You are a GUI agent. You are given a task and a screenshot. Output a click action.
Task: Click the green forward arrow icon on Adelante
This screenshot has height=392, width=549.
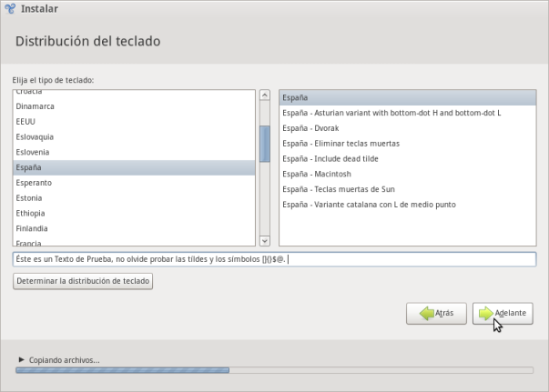pyautogui.click(x=486, y=313)
